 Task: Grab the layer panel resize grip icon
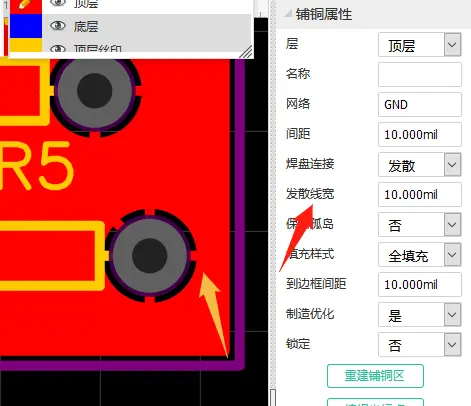click(x=246, y=52)
